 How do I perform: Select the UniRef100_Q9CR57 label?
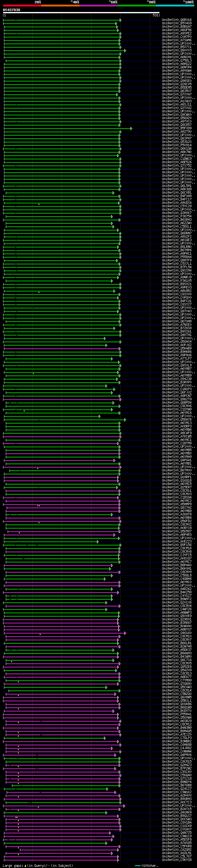pos(177,125)
